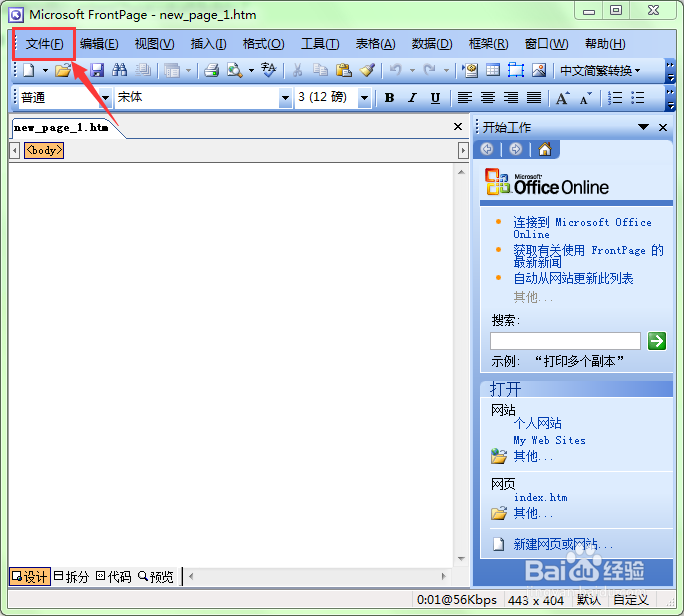The width and height of the screenshot is (684, 616).
Task: Click the task pane Back arrow
Action: click(487, 150)
